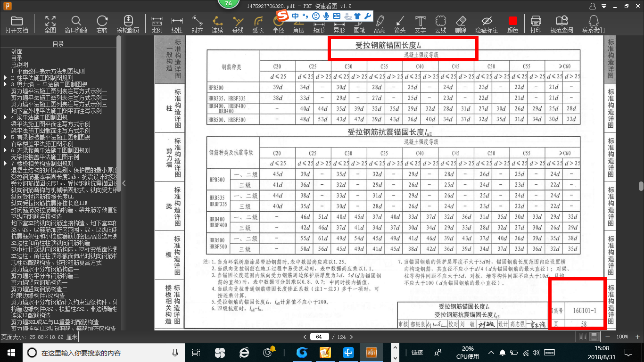This screenshot has height=362, width=644.
Task: Open bookmark 有梁楼盖平法施工图示例
Action: click(x=42, y=144)
